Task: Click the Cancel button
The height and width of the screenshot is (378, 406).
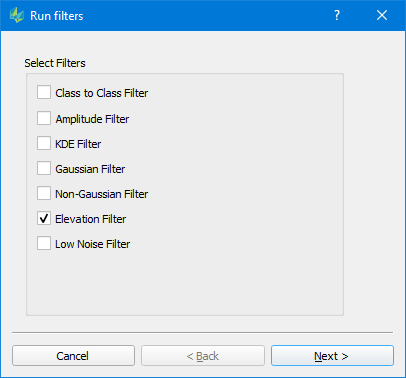Action: [73, 356]
